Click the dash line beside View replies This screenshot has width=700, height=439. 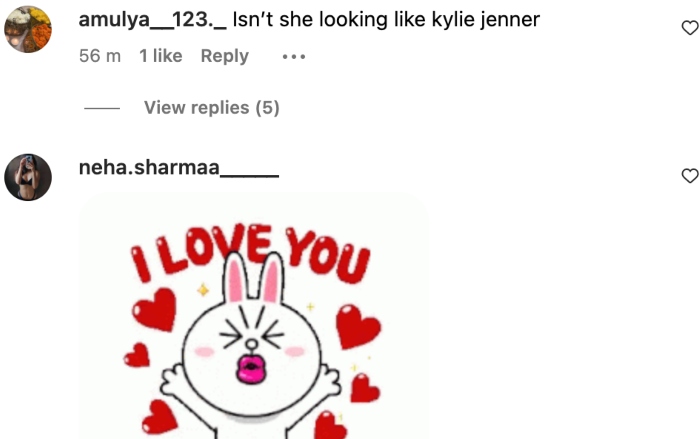coord(102,108)
